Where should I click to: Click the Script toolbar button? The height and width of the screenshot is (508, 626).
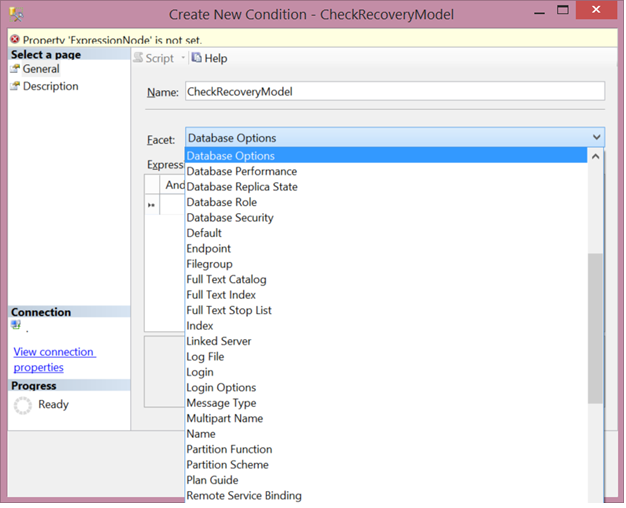pos(154,58)
